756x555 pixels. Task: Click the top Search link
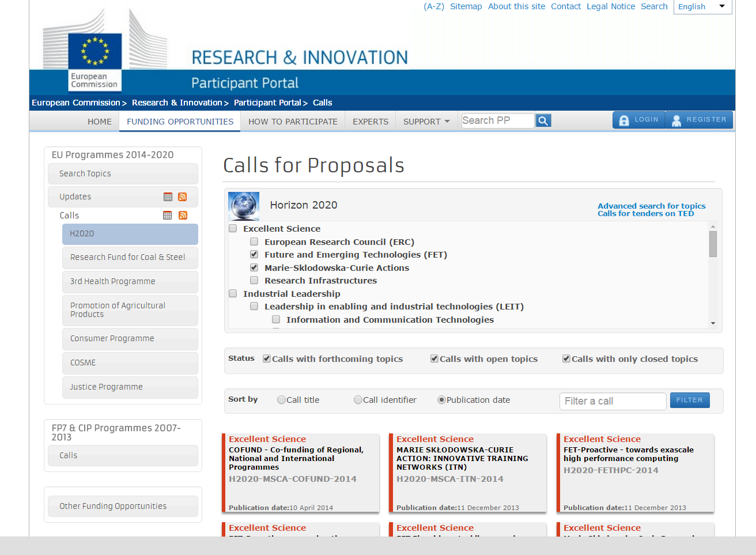pyautogui.click(x=654, y=6)
